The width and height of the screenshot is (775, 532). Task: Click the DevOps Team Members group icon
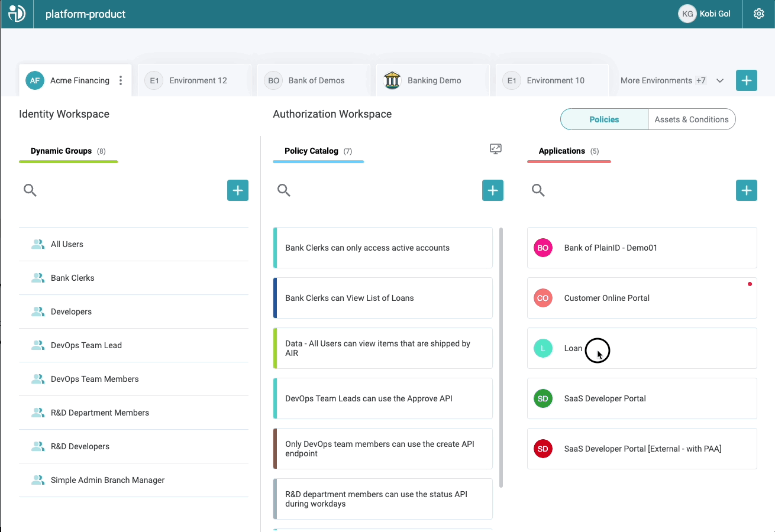coord(38,379)
